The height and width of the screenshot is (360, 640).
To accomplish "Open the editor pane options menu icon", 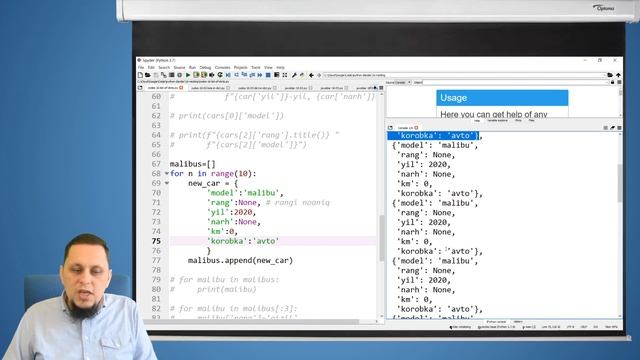I will click(381, 88).
